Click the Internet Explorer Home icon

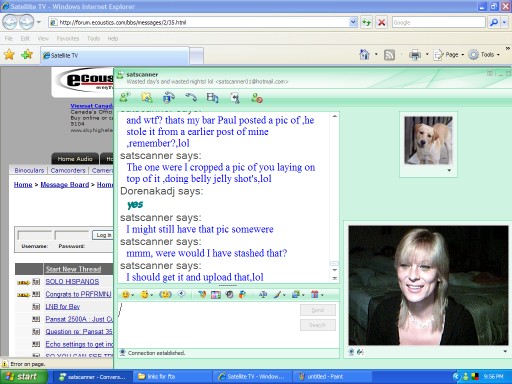pos(364,54)
